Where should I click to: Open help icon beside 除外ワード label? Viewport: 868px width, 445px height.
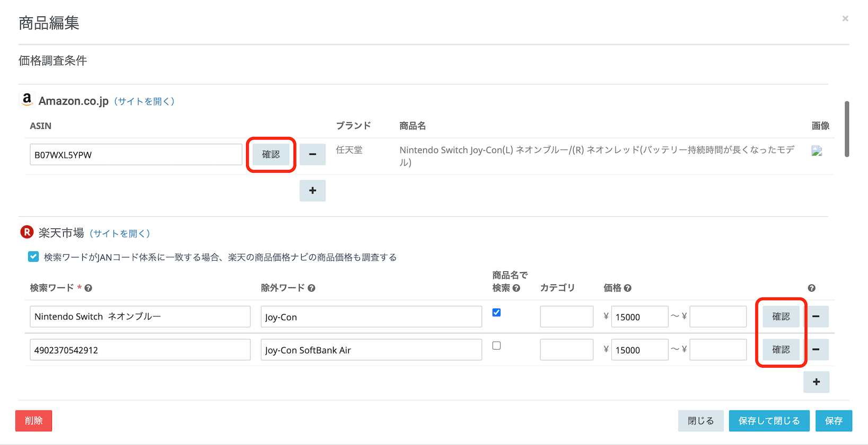tap(312, 288)
